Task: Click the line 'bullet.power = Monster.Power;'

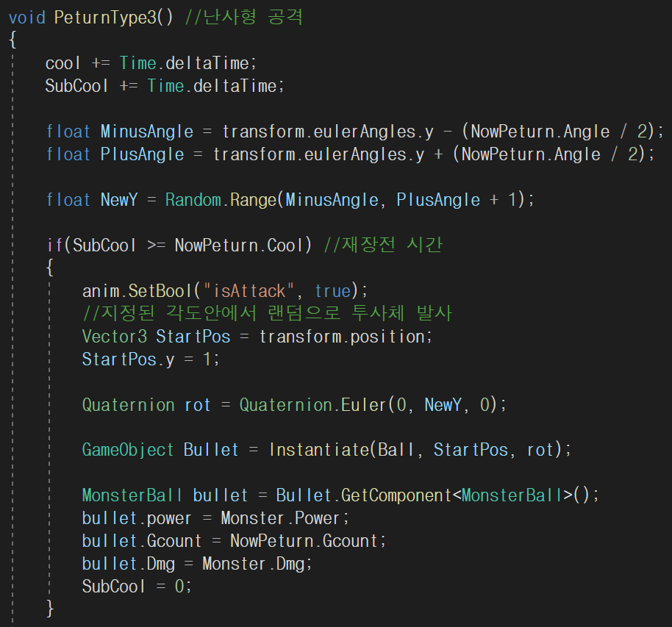Action: [x=215, y=518]
